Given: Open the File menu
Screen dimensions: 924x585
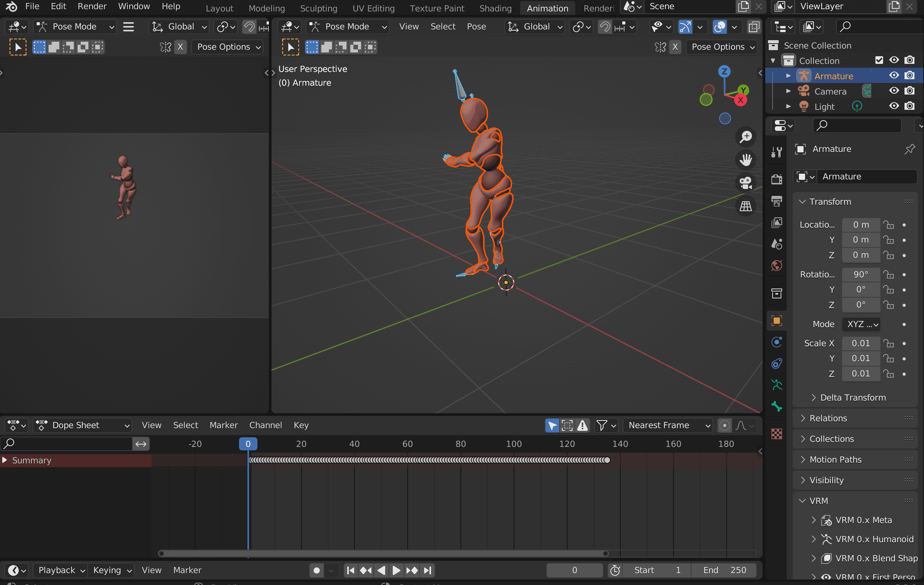Looking at the screenshot, I should (x=32, y=7).
